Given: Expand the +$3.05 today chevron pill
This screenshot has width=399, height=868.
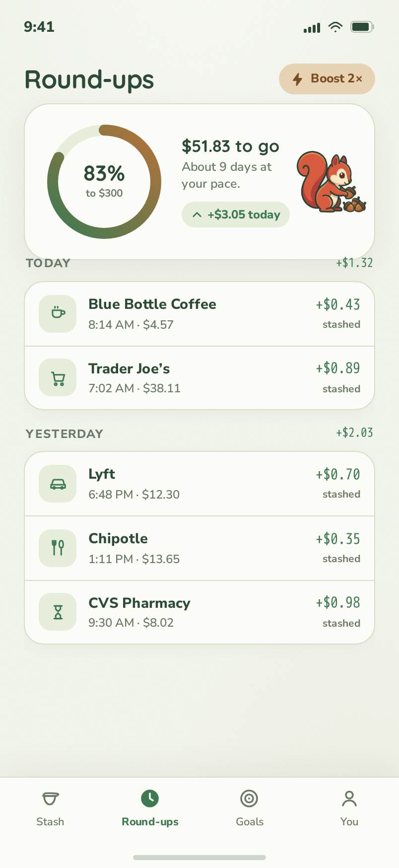Looking at the screenshot, I should click(236, 215).
